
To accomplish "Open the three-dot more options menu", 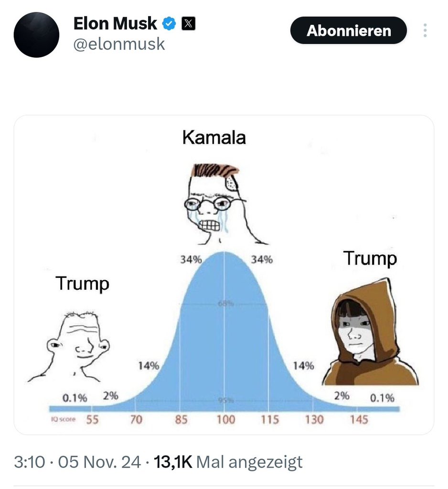I will tap(425, 30).
